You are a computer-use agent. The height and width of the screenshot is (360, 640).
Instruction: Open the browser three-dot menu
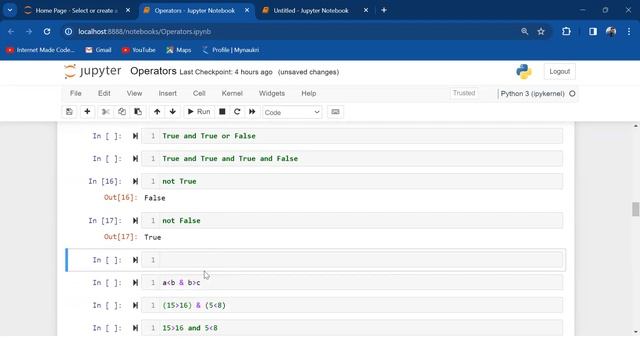point(629,31)
